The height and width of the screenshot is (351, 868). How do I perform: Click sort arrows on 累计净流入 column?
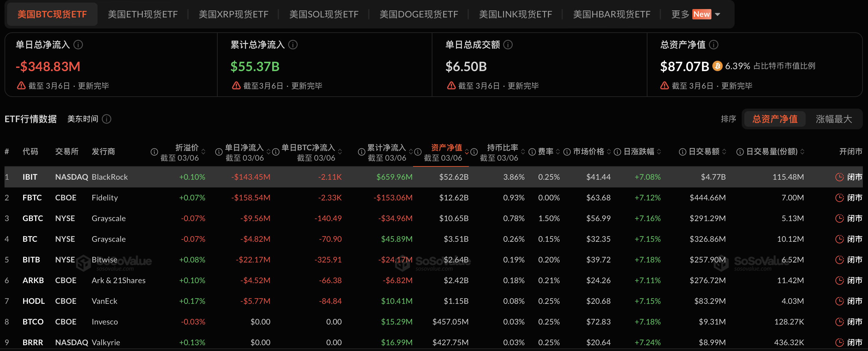pyautogui.click(x=411, y=152)
